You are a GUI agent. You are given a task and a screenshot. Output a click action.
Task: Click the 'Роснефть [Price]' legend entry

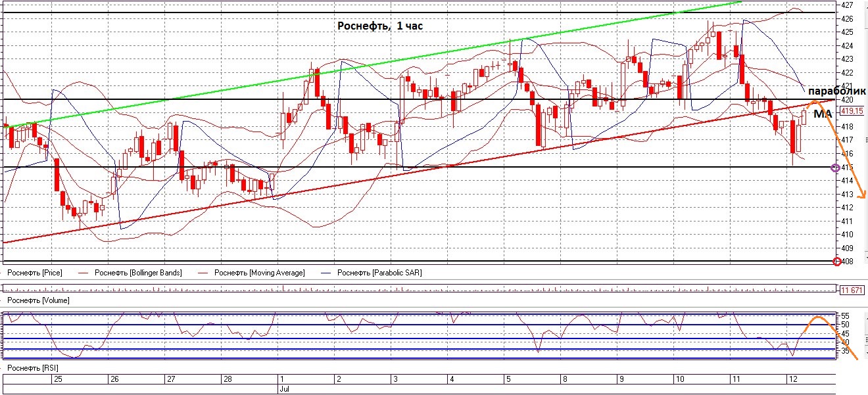pyautogui.click(x=34, y=272)
